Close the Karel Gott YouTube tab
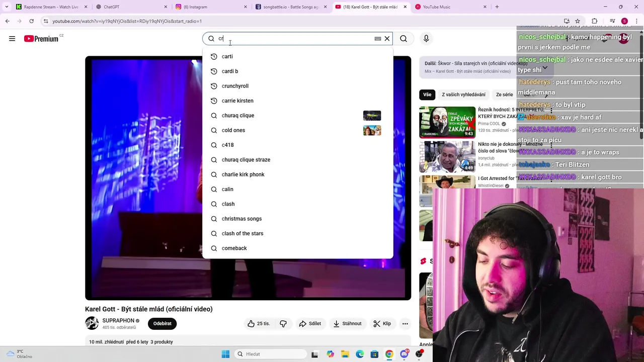 coord(405,7)
